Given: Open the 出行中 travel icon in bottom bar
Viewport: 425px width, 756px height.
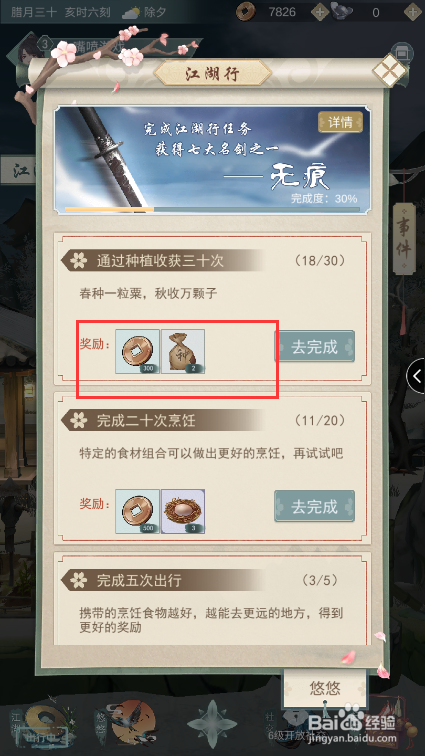Looking at the screenshot, I should coord(45,724).
